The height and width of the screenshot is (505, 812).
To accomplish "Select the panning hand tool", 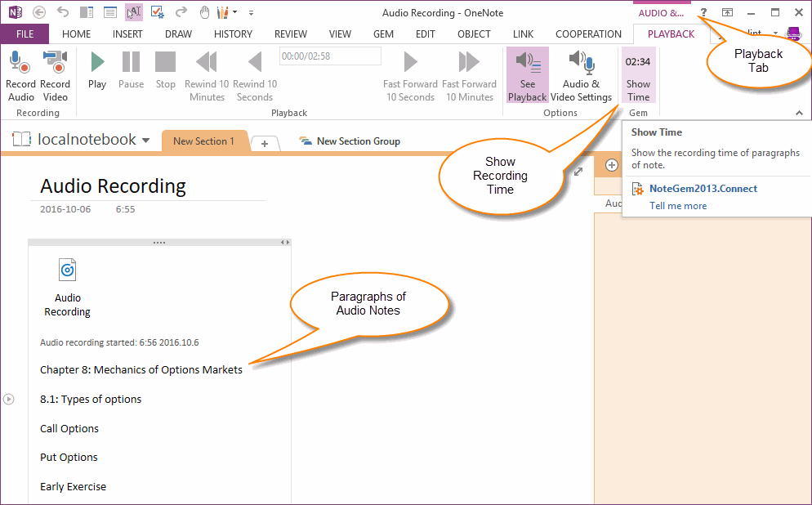I will click(x=204, y=12).
